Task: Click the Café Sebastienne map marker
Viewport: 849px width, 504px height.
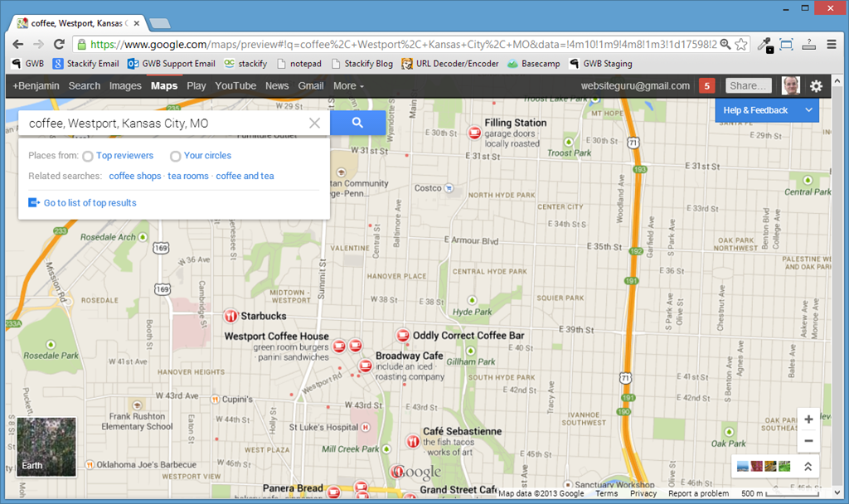Action: coord(413,441)
